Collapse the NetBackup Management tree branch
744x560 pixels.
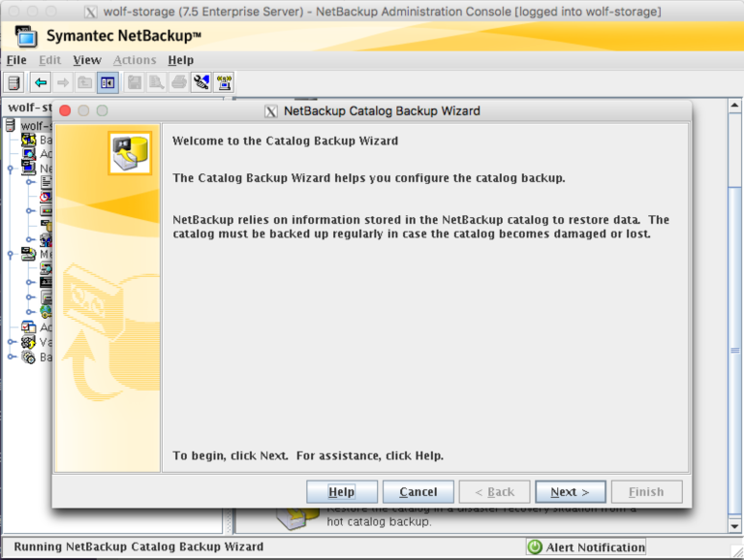click(11, 169)
